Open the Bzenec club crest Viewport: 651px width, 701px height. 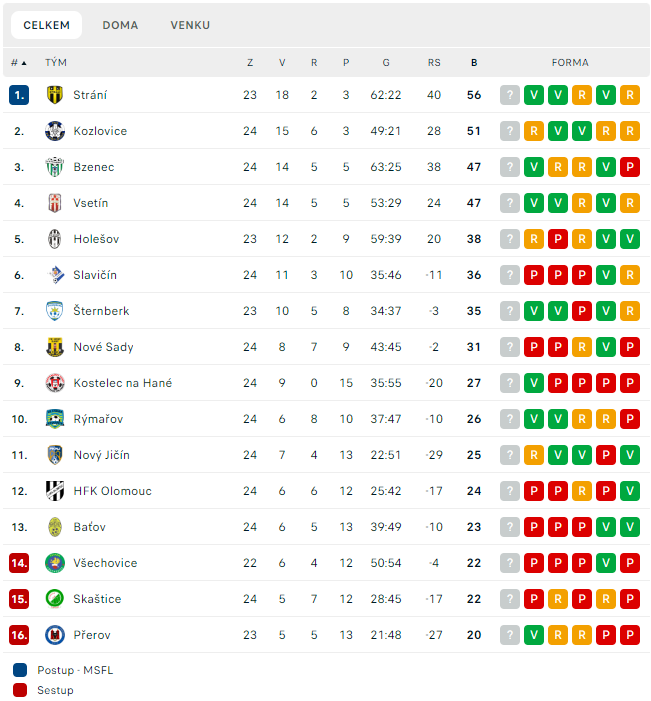click(x=55, y=167)
